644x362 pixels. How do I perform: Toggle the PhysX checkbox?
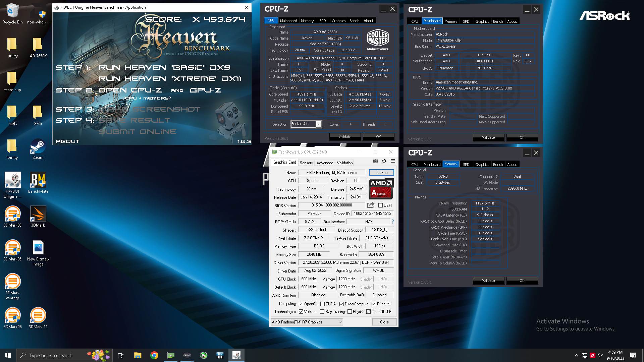(x=350, y=312)
